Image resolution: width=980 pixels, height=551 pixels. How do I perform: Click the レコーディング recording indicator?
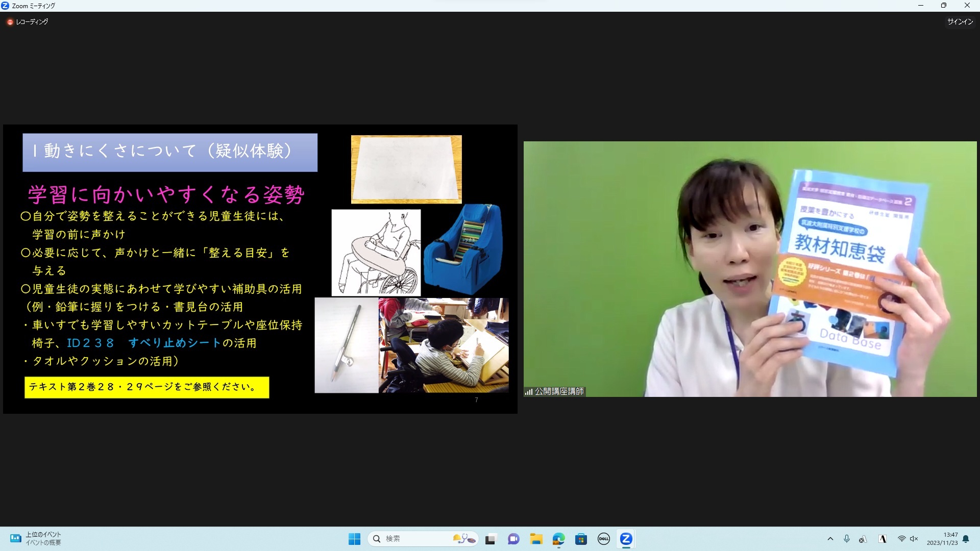click(x=28, y=22)
